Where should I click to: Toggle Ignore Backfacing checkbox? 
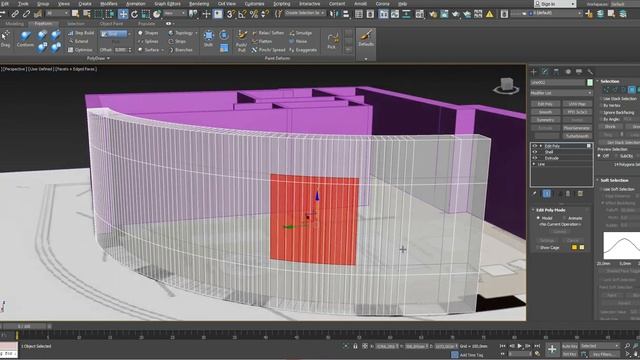[x=602, y=112]
